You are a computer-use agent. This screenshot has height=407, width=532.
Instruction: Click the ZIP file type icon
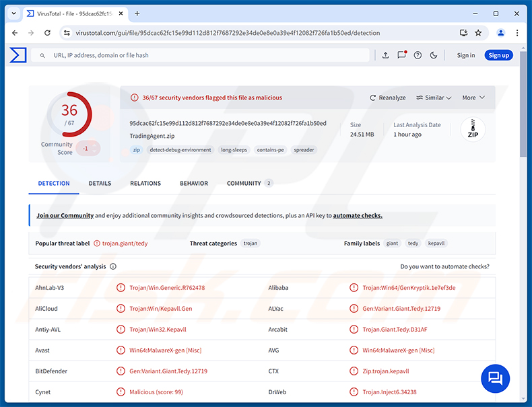473,129
